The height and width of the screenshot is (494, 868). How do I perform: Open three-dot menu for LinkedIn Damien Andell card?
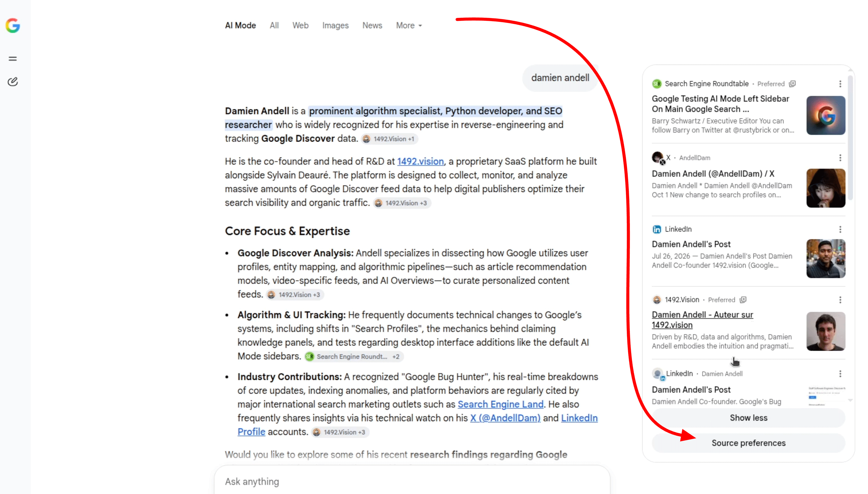(x=840, y=374)
